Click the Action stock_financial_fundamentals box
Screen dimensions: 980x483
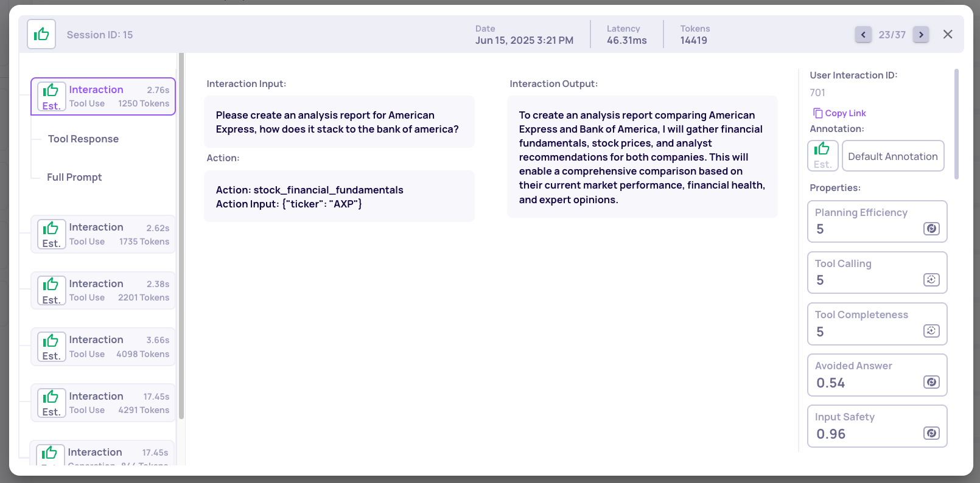[339, 196]
